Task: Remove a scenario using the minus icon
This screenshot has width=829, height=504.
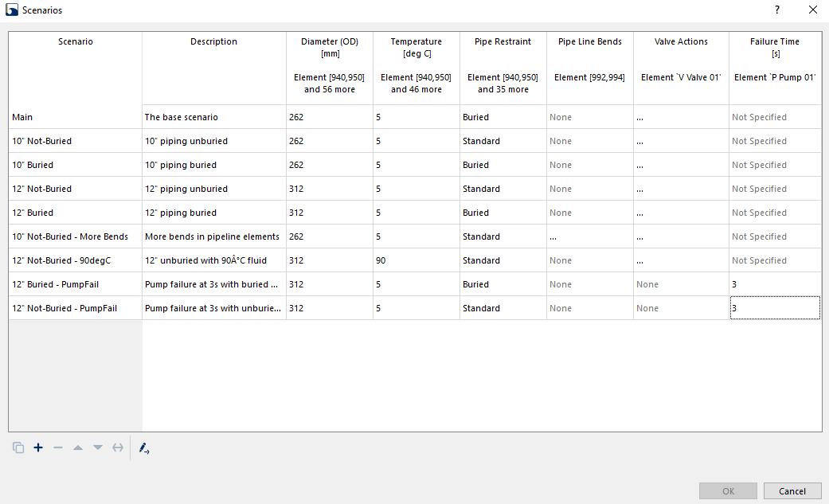Action: [58, 447]
